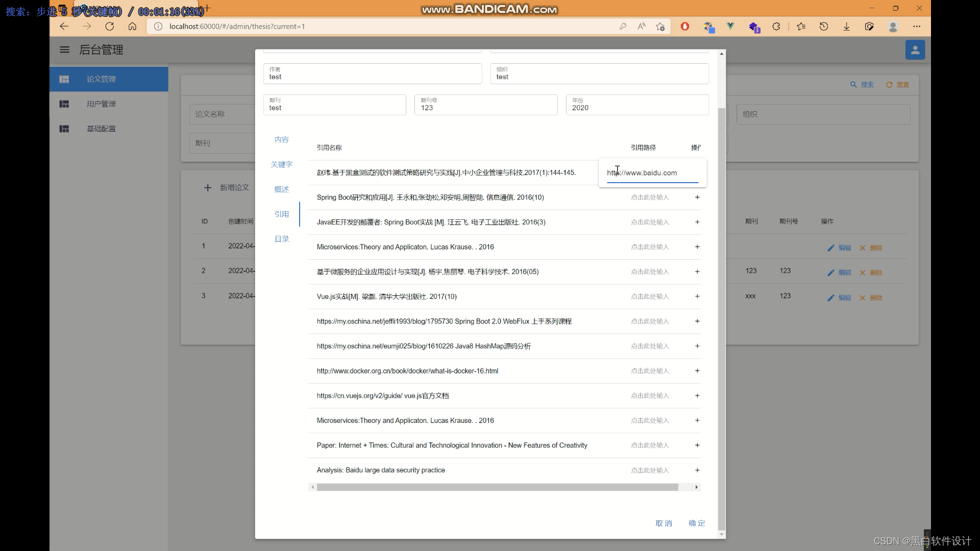
Task: Click plus icon for Paper: Internet + Times row
Action: click(697, 445)
